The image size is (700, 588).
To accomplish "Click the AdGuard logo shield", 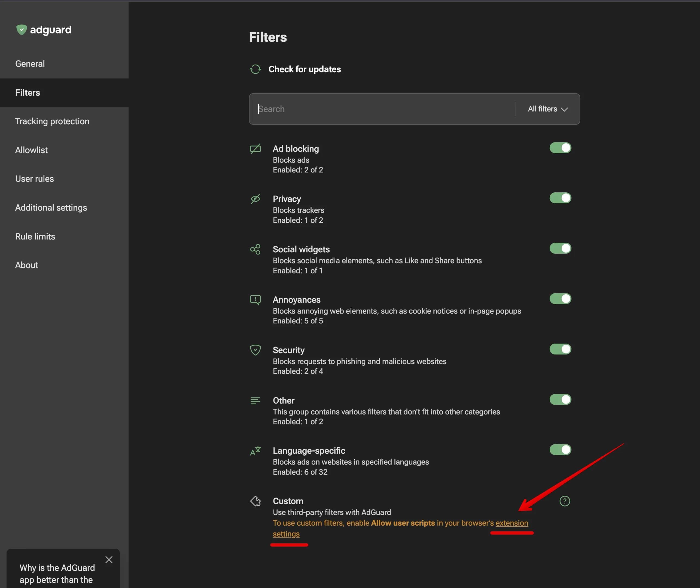I will click(22, 30).
